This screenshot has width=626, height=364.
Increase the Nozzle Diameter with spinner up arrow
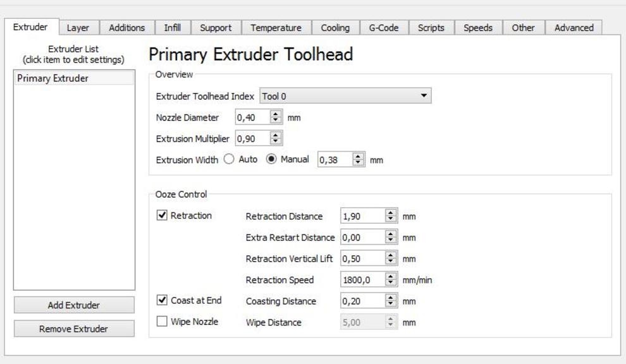click(x=275, y=114)
